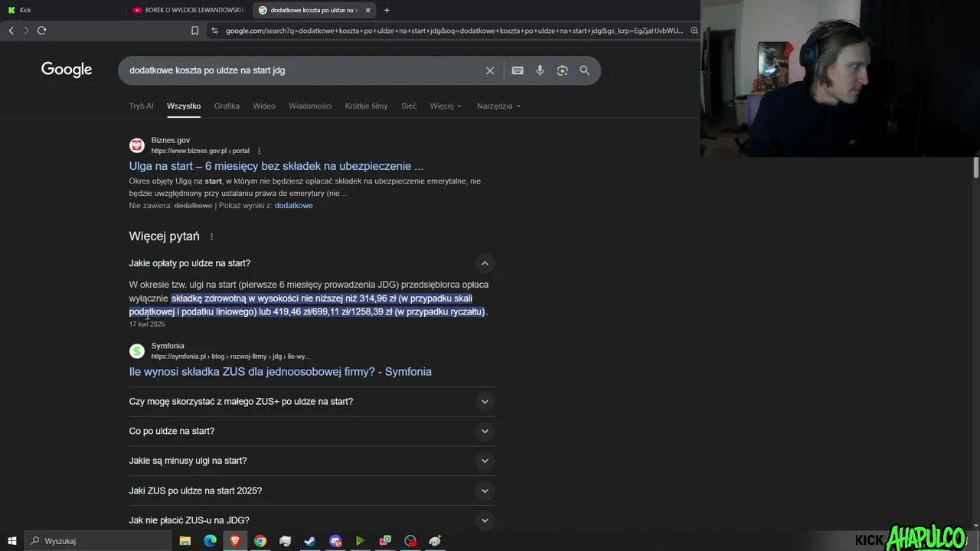980x551 pixels.
Task: Open Discord from the taskbar
Action: tap(335, 541)
